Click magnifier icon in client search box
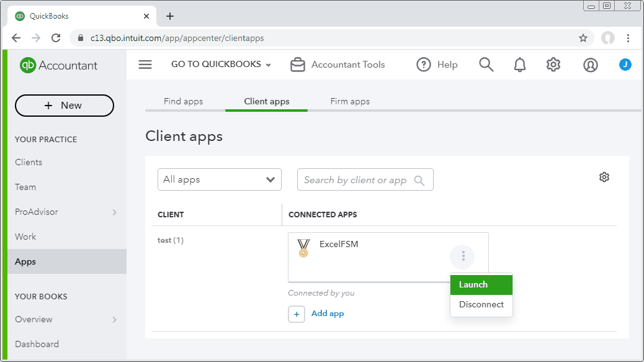This screenshot has width=644, height=362. point(419,181)
